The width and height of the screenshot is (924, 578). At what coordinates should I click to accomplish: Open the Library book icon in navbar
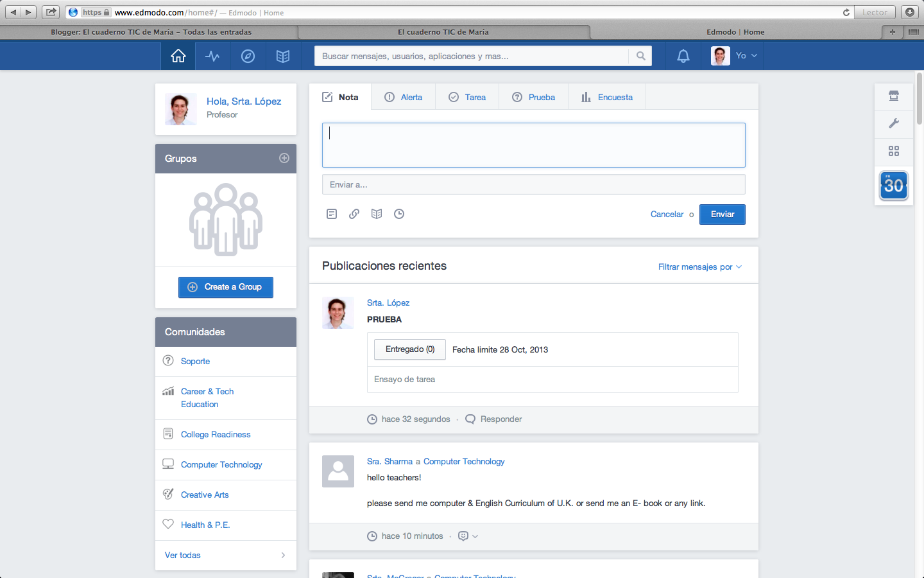pyautogui.click(x=283, y=56)
